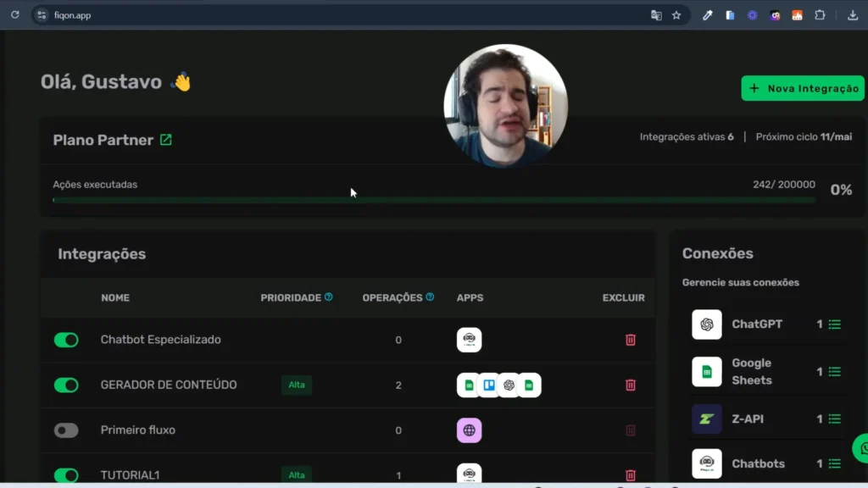Viewport: 868px width, 488px height.
Task: Select the Google Sheets icon beside Trello
Action: pos(469,385)
